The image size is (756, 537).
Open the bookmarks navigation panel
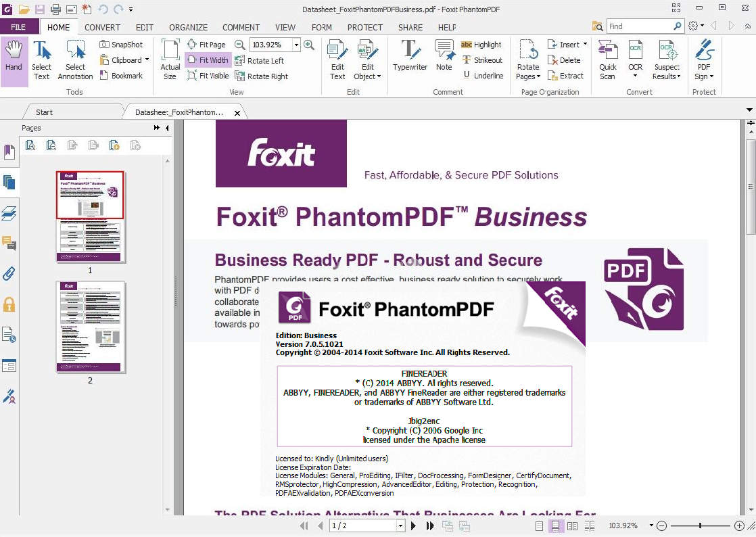(x=9, y=151)
